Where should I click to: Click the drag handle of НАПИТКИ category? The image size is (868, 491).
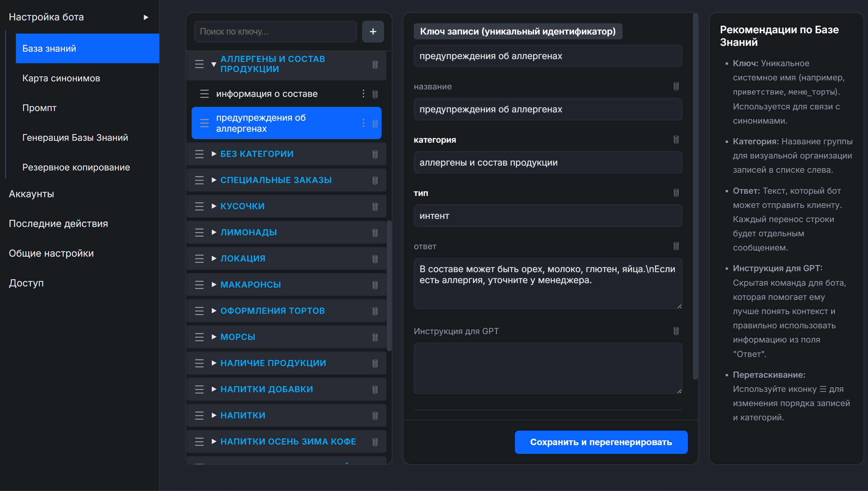pos(199,415)
